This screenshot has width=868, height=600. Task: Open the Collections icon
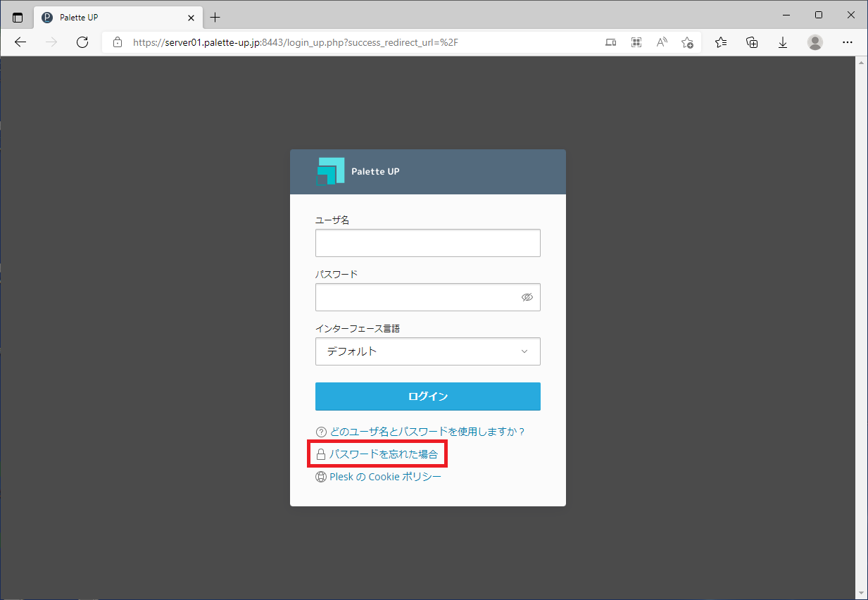pos(752,42)
